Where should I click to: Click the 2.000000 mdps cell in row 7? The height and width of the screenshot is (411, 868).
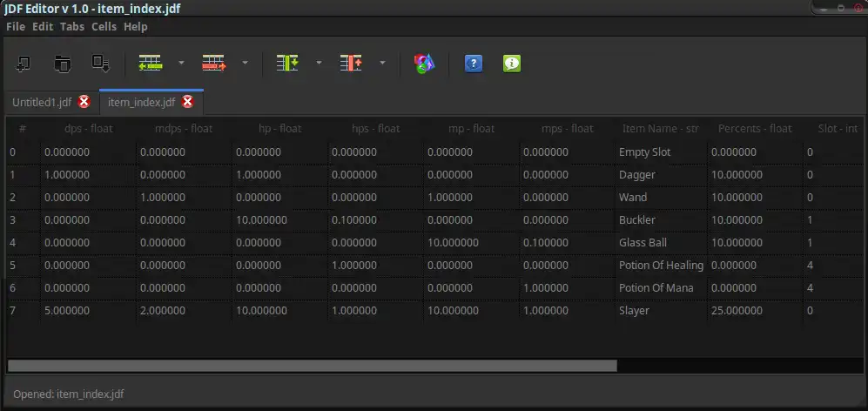click(184, 311)
